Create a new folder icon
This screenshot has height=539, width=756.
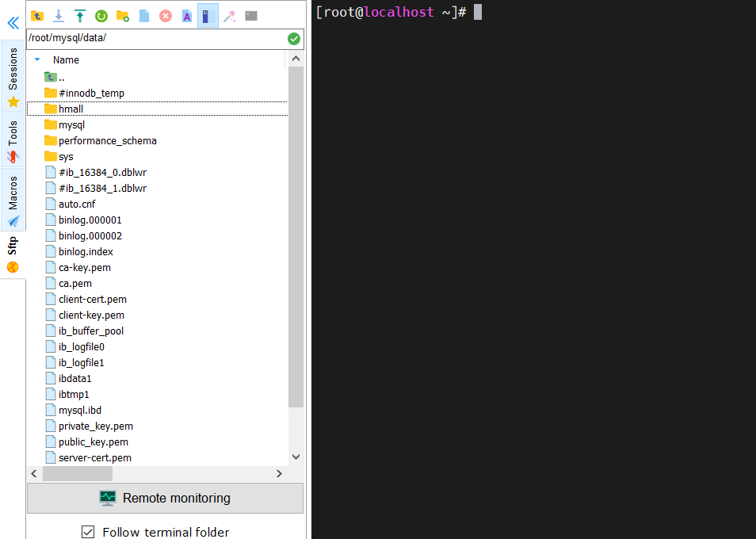[123, 16]
